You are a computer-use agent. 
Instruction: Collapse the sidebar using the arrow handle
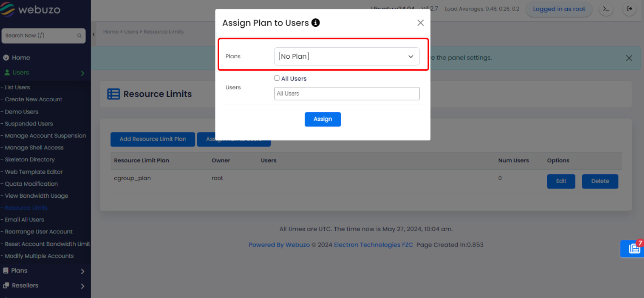[x=94, y=34]
